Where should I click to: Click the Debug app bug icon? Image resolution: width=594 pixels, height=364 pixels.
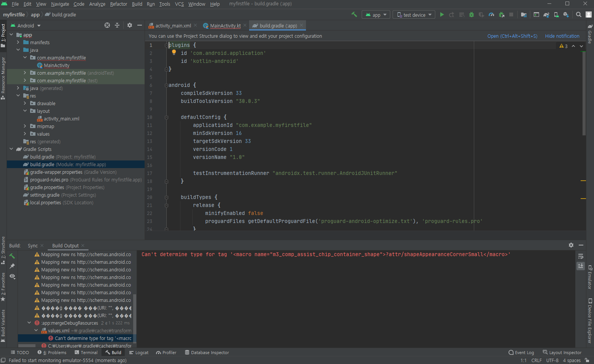472,14
